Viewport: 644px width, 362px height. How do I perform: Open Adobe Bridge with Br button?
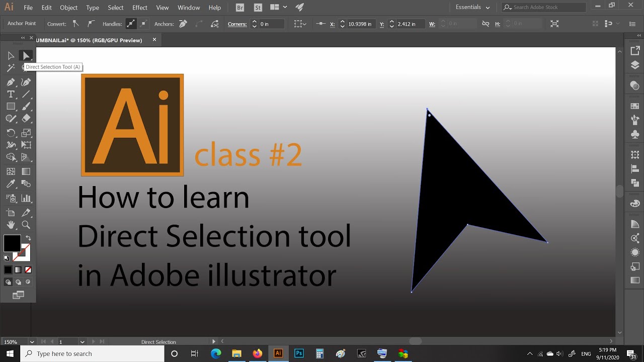pyautogui.click(x=240, y=8)
